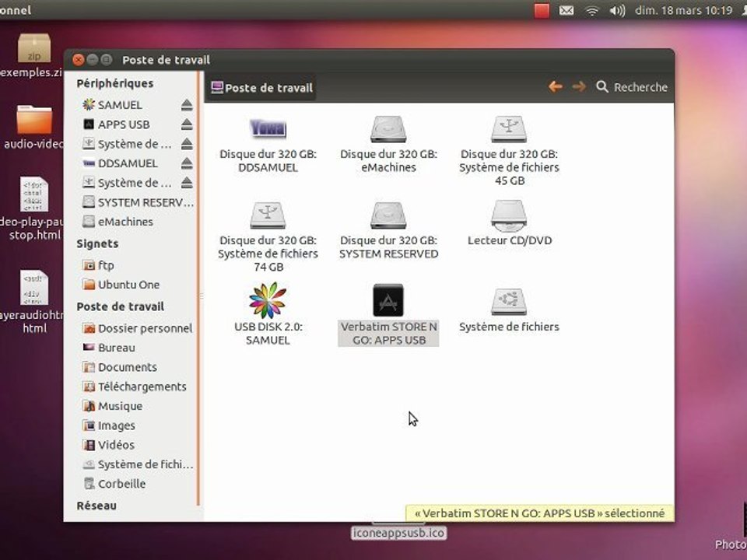Go back with the left arrow

pyautogui.click(x=555, y=86)
